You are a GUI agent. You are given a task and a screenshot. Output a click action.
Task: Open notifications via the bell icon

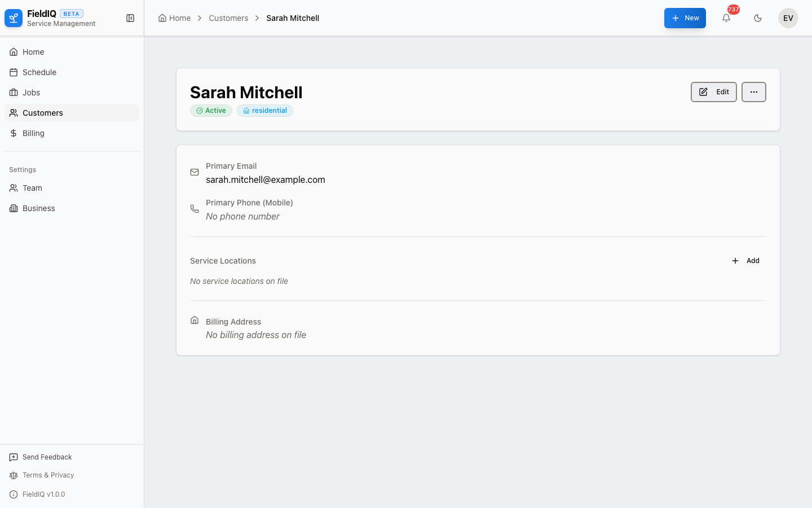point(726,18)
